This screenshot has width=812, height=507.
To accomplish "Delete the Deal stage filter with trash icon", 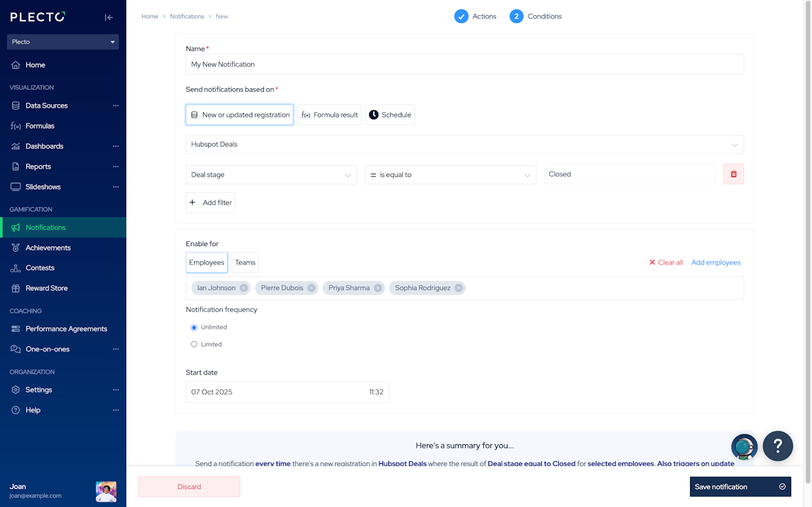I will [x=733, y=174].
